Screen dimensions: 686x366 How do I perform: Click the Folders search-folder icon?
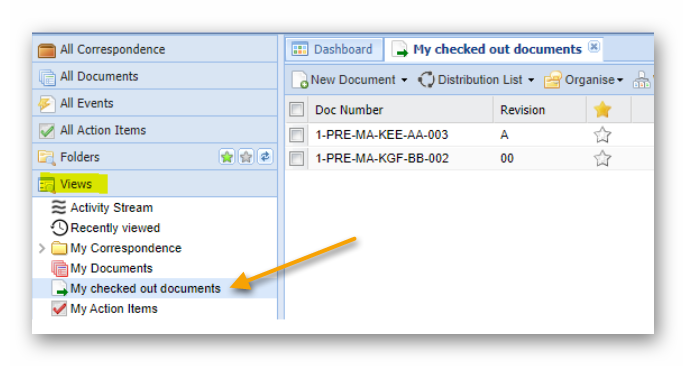(46, 157)
